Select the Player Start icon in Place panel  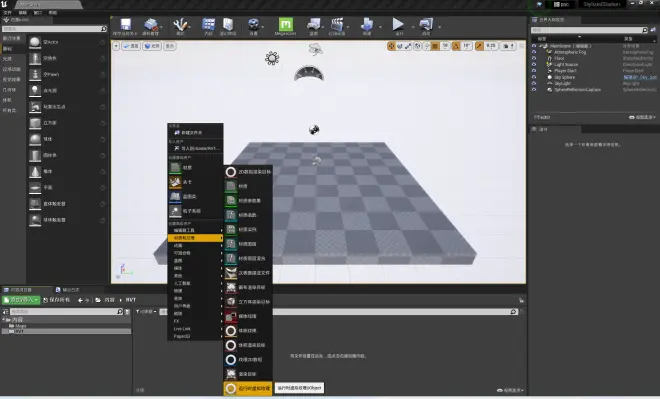tap(35, 107)
